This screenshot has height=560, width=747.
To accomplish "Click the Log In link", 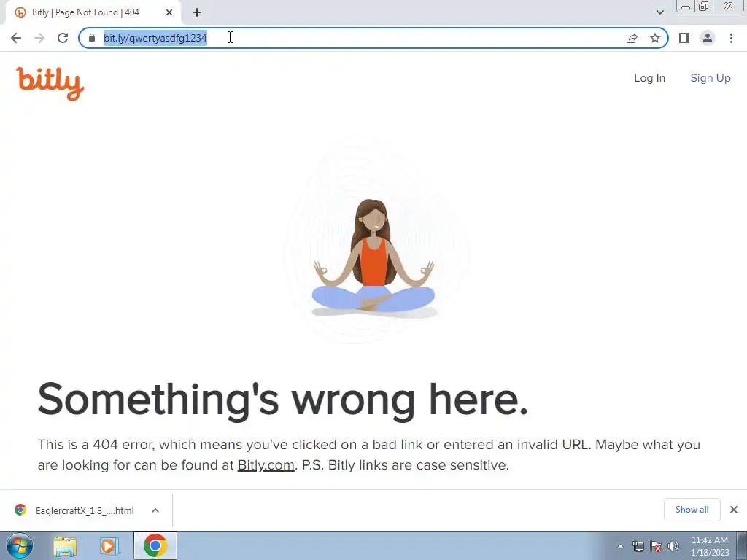I will point(649,78).
